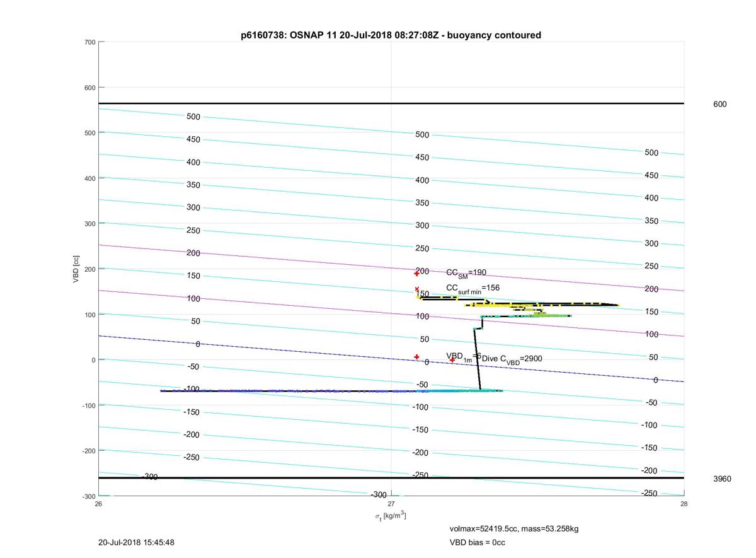Click the y-axis tick label '-200'
This screenshot has width=756, height=558.
point(88,451)
